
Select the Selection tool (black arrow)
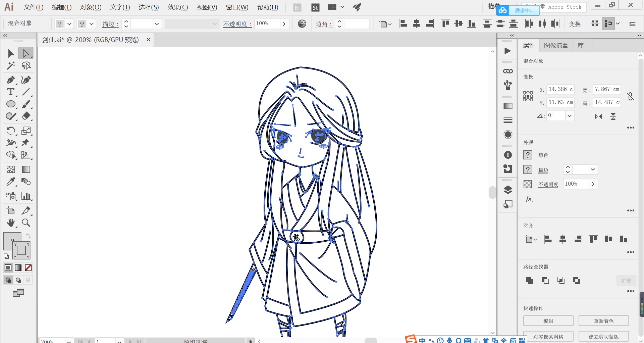point(11,53)
